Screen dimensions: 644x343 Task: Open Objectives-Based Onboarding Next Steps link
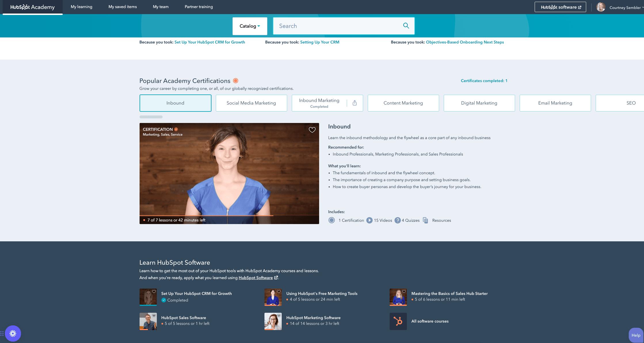[465, 42]
